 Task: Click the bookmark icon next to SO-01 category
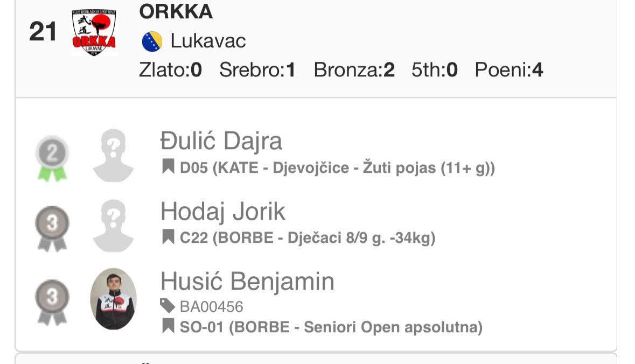click(x=169, y=326)
